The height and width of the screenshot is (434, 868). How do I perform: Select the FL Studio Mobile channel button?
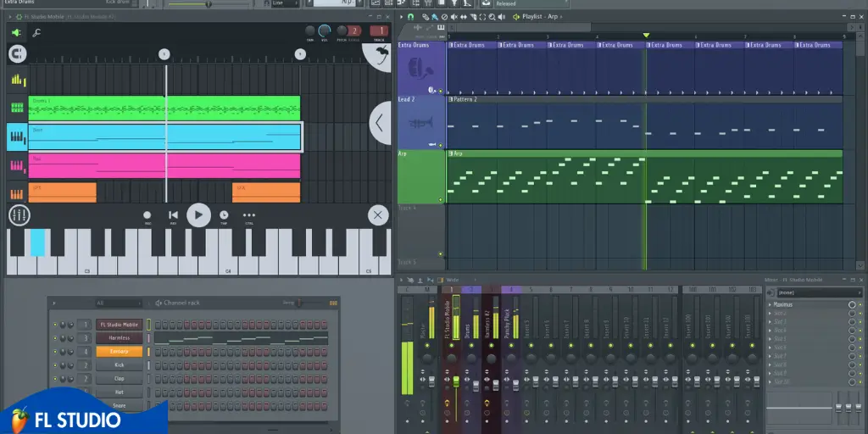click(x=119, y=325)
